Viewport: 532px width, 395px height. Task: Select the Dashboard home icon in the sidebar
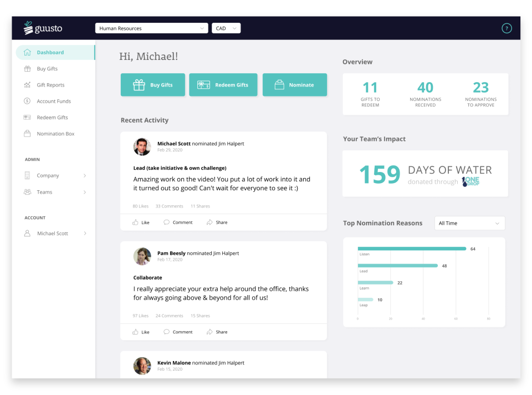click(x=26, y=52)
